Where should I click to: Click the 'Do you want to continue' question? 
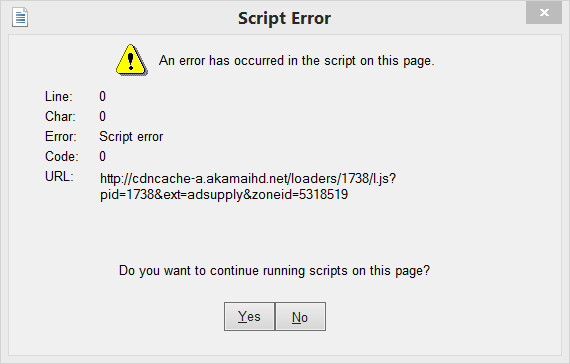click(x=274, y=271)
